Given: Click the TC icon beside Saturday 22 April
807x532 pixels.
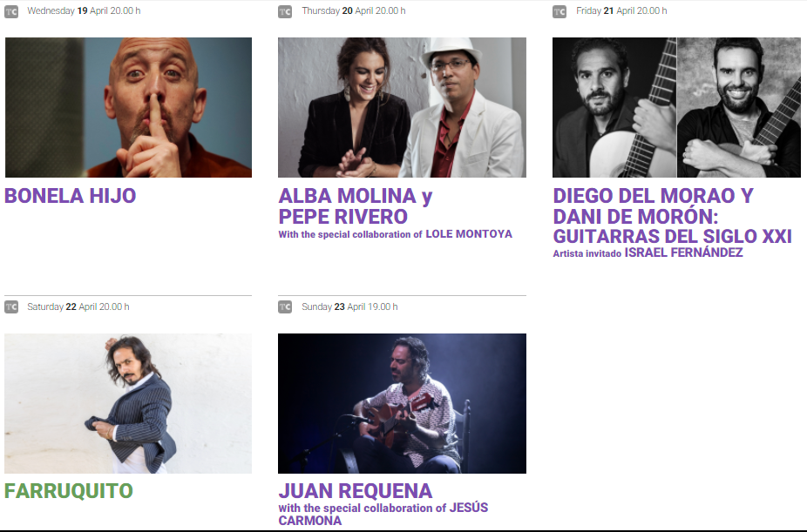Looking at the screenshot, I should coord(11,306).
